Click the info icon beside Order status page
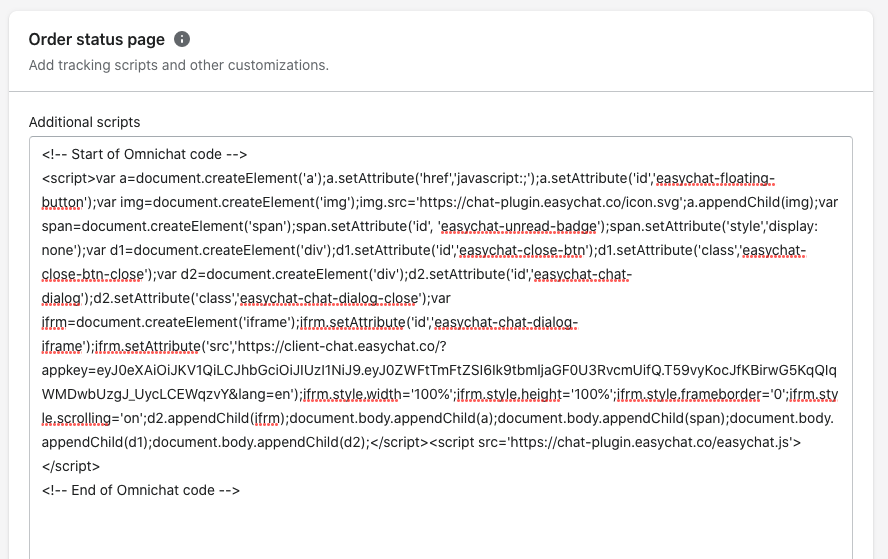Image resolution: width=888 pixels, height=559 pixels. (x=182, y=39)
